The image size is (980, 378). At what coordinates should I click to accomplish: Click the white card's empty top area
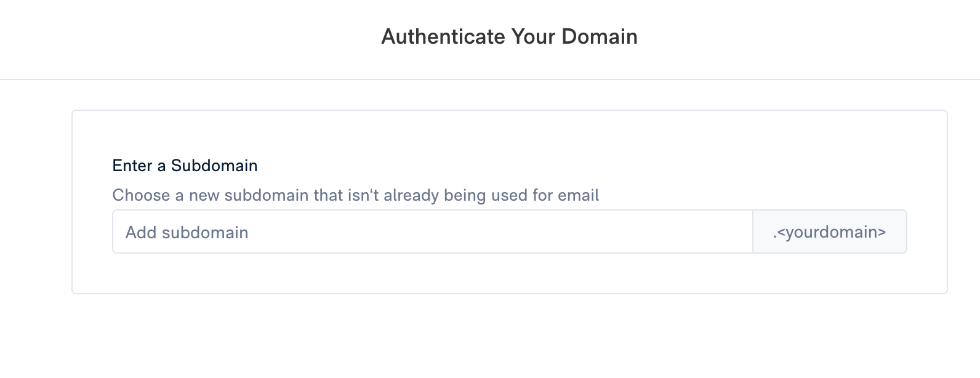tap(509, 132)
